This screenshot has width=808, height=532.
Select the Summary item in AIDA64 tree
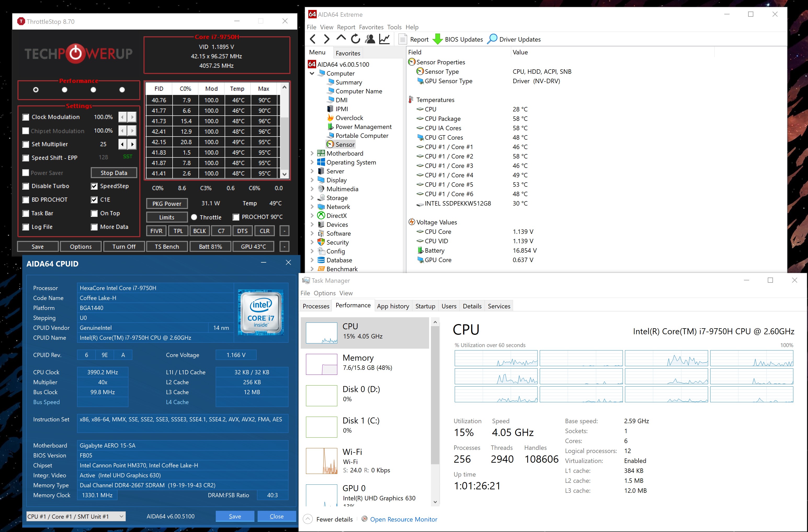click(x=349, y=82)
